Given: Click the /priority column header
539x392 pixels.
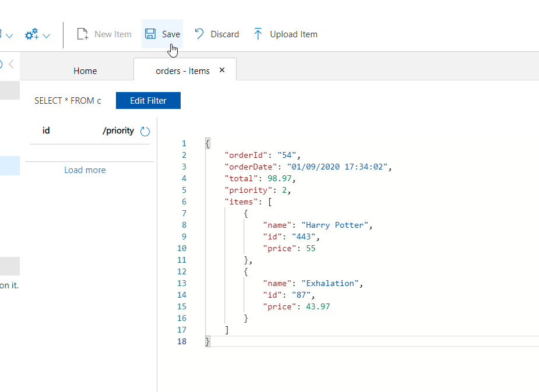Looking at the screenshot, I should pyautogui.click(x=118, y=131).
